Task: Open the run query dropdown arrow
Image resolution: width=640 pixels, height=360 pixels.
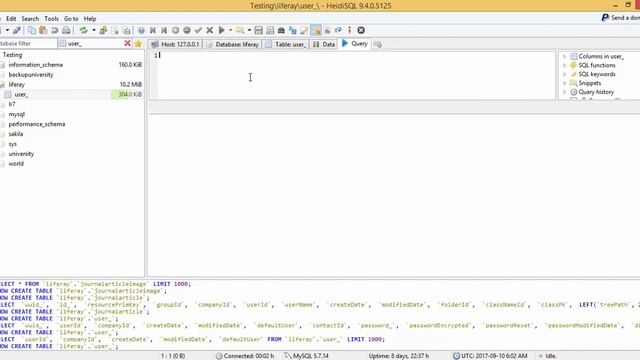Action: (x=230, y=30)
